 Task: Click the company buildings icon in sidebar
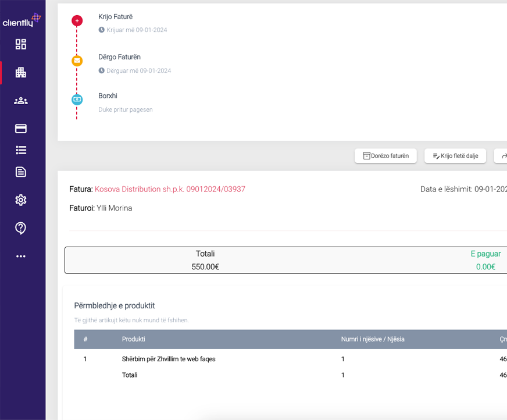click(21, 73)
